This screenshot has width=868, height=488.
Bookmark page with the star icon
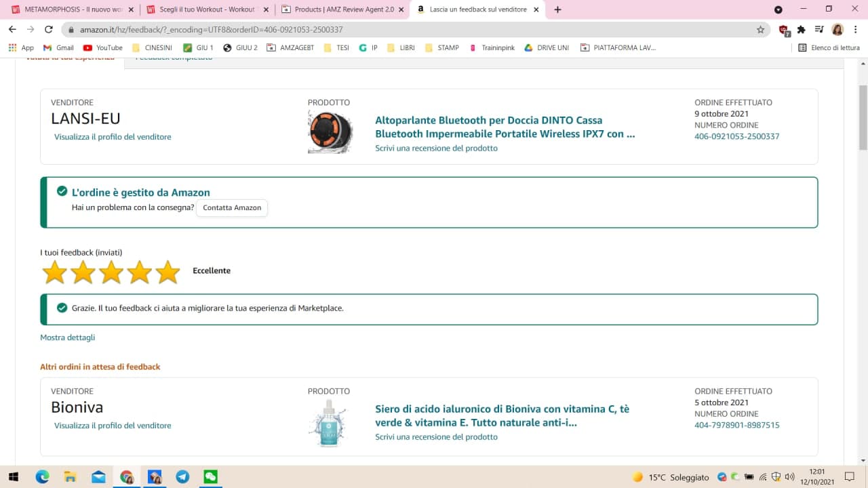tap(760, 30)
